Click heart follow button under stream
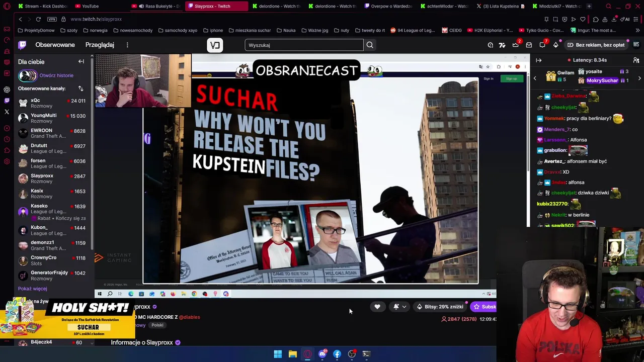The height and width of the screenshot is (362, 644). (377, 307)
